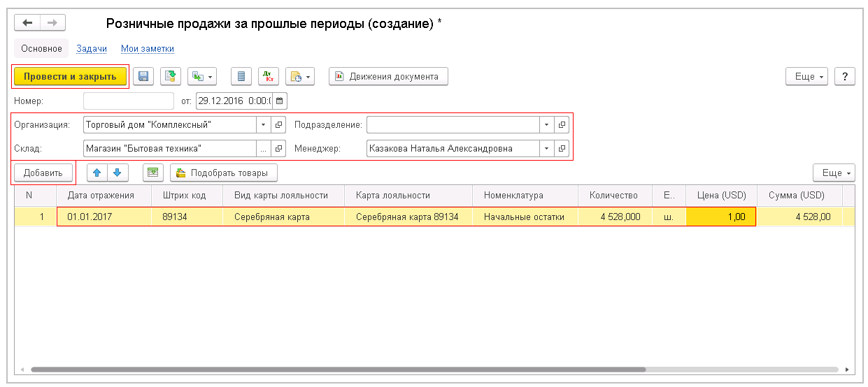The image size is (868, 387).
Task: Click the post document icon
Action: coord(171,77)
